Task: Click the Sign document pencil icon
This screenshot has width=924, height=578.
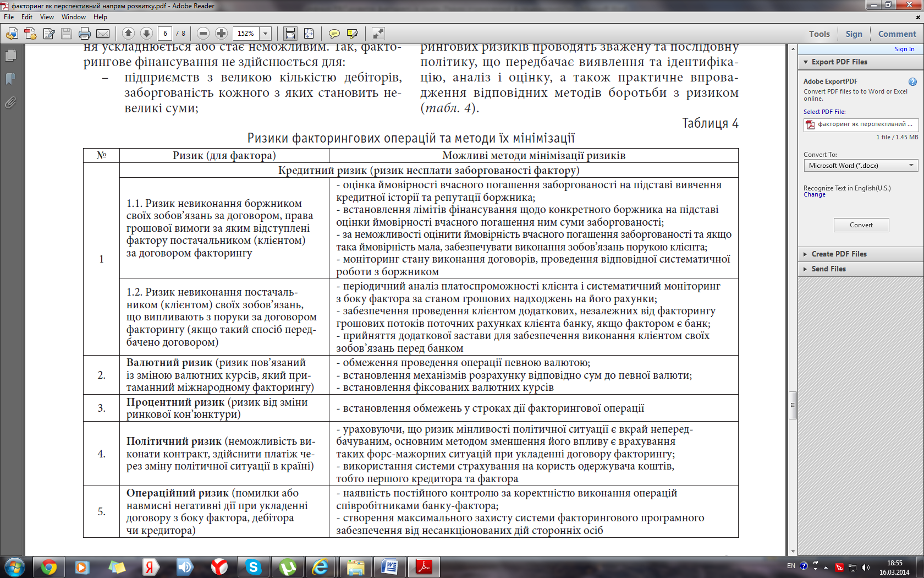Action: coord(49,34)
